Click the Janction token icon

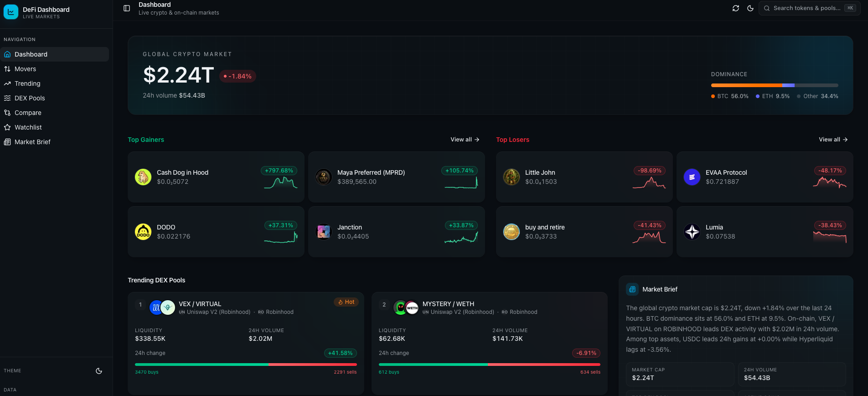tap(324, 232)
